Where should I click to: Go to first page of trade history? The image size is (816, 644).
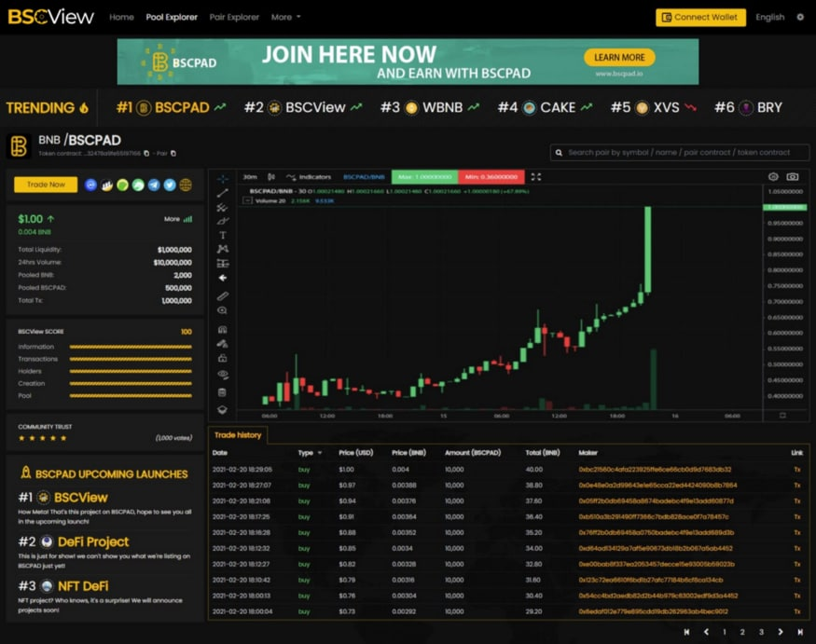686,632
